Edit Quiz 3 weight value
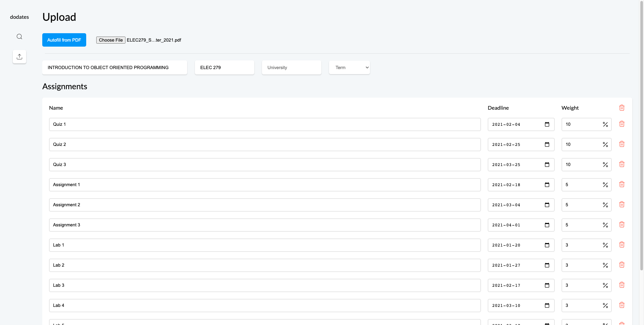 click(x=587, y=165)
